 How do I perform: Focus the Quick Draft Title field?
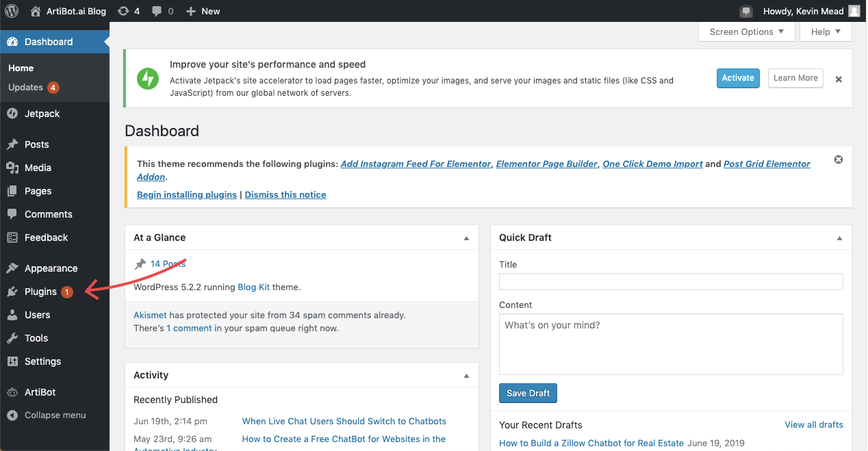(x=671, y=281)
